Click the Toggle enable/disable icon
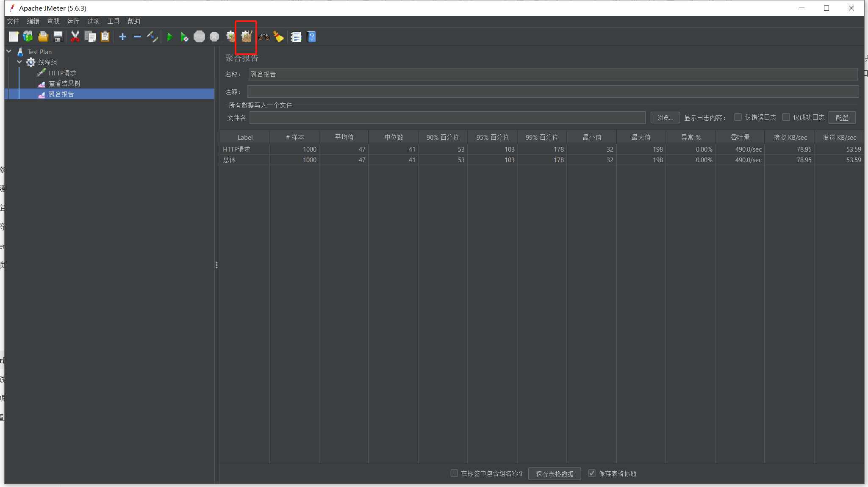Screen dimensions: 868x487 (x=152, y=37)
